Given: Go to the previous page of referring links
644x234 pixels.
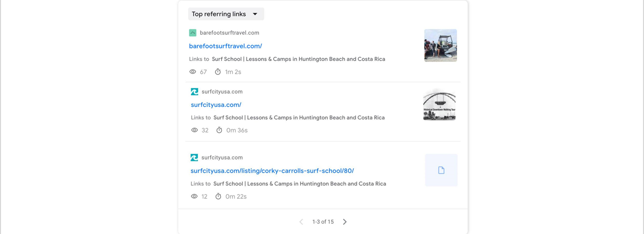Looking at the screenshot, I should coord(301,222).
